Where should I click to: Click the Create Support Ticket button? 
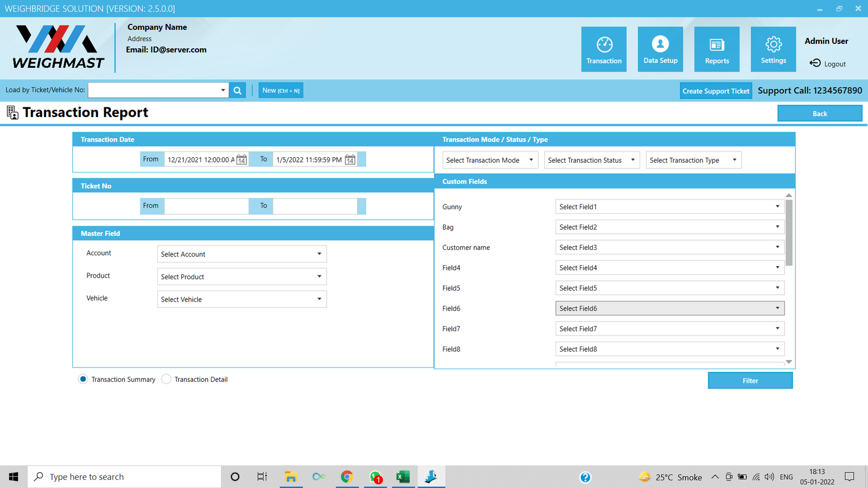[x=716, y=91]
